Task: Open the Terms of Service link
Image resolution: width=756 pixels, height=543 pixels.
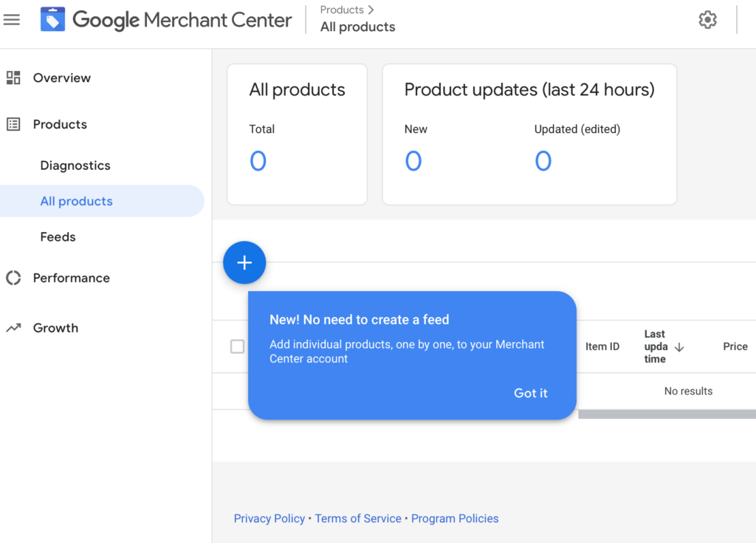Action: coord(358,519)
